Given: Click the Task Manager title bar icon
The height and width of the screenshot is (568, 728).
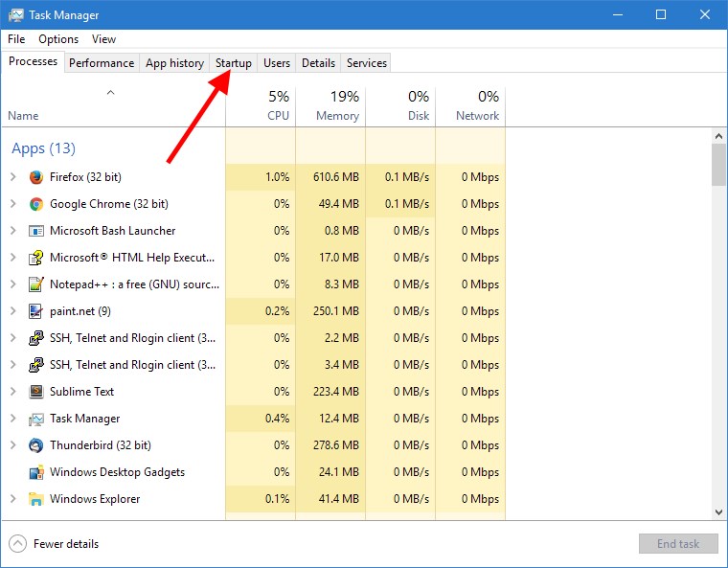Looking at the screenshot, I should pyautogui.click(x=15, y=15).
